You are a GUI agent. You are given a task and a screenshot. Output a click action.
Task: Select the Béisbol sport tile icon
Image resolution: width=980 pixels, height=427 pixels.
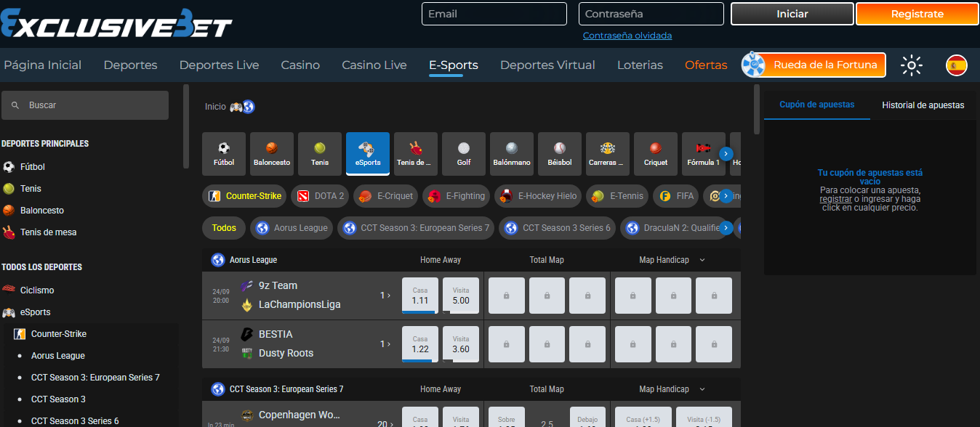pyautogui.click(x=559, y=148)
